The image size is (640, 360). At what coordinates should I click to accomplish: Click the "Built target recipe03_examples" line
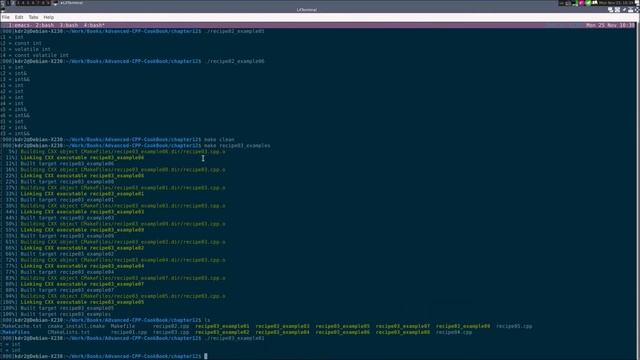point(66,314)
